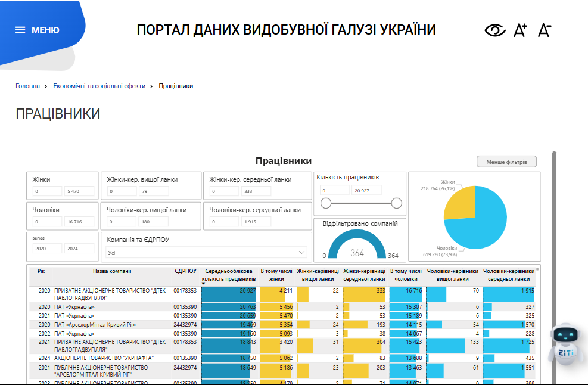
Task: Sort by Назва компанії column header
Action: coord(111,271)
